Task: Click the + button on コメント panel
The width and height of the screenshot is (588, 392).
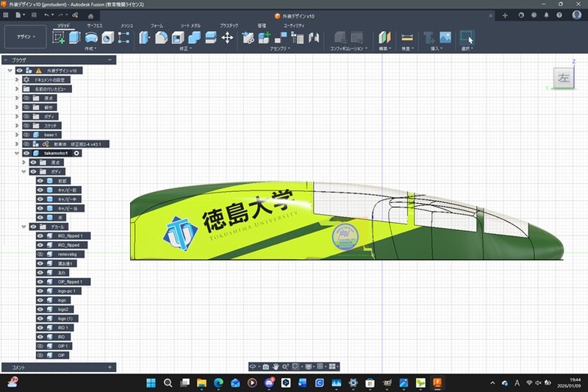Action: [x=110, y=366]
